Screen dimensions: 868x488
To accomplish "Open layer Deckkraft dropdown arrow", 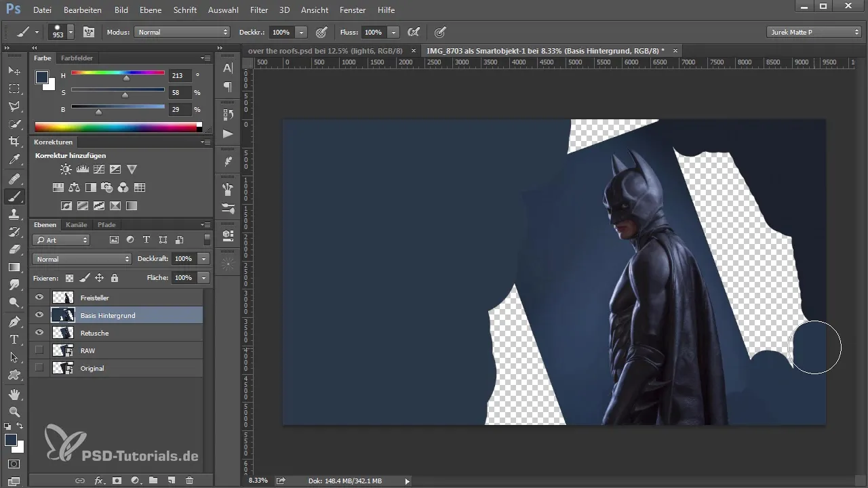I will (x=203, y=259).
